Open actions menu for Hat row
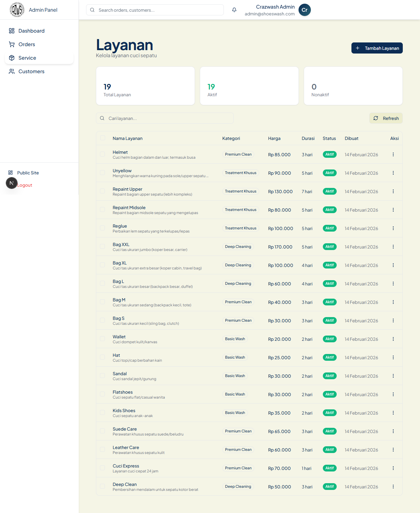Viewport: 420px width, 513px height. [x=393, y=357]
